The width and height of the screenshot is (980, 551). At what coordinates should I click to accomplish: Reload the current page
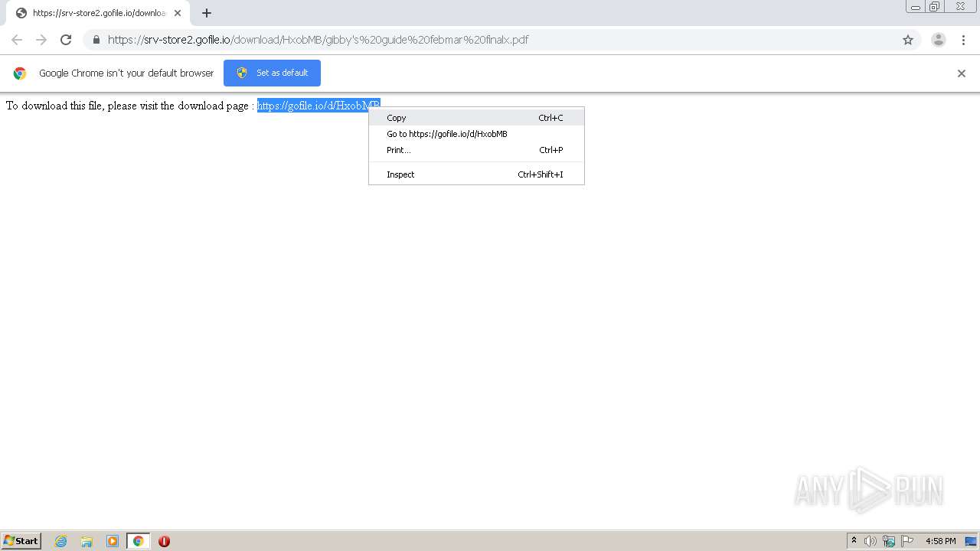(66, 40)
